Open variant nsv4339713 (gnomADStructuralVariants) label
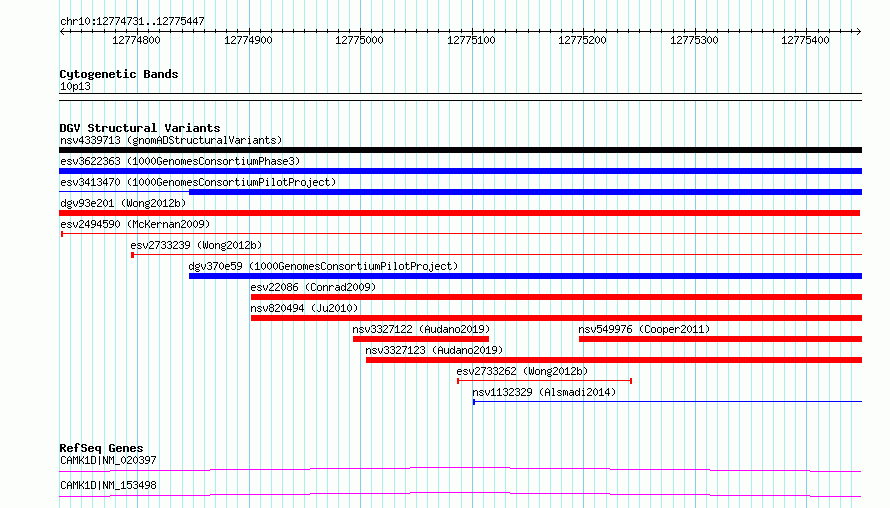Image resolution: width=890 pixels, height=508 pixels. click(x=171, y=140)
